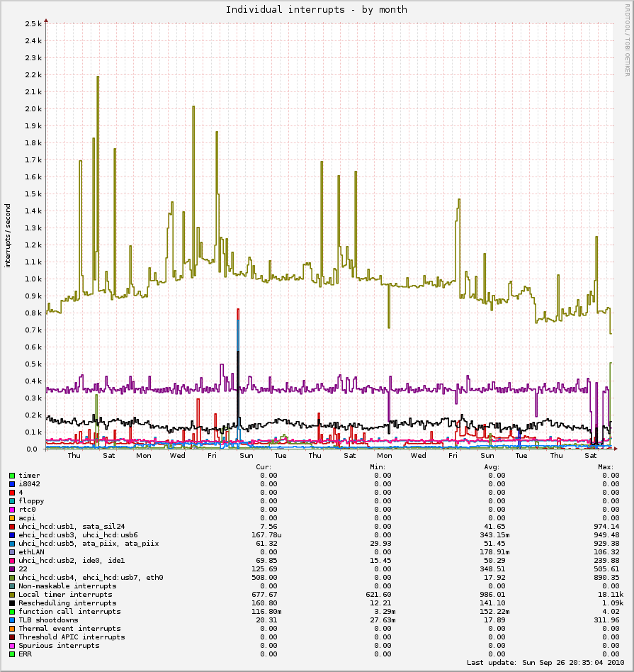Click the 'function call interrupts' legend label
This screenshot has height=672, width=634.
click(x=69, y=612)
